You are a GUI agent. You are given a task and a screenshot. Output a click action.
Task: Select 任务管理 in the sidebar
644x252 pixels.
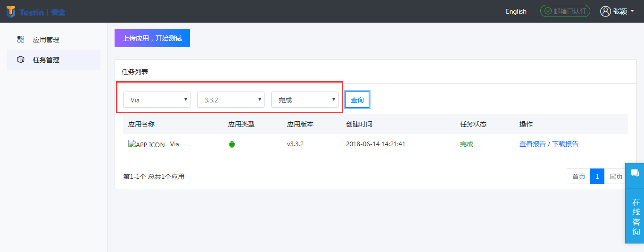[x=54, y=60]
